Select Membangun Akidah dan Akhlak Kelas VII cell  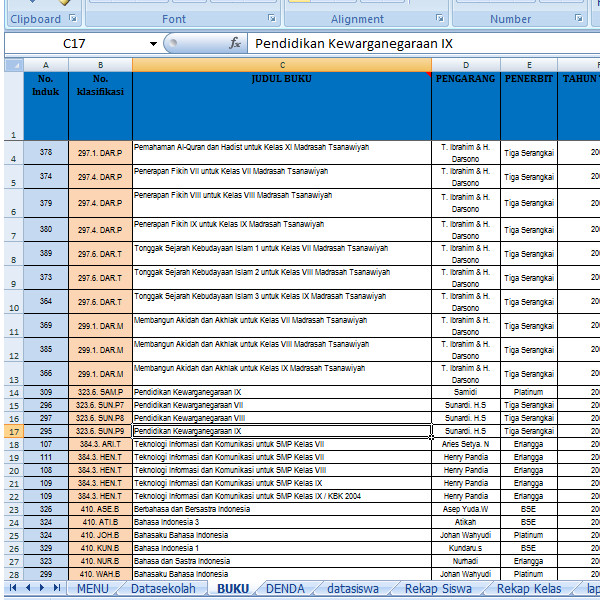282,326
